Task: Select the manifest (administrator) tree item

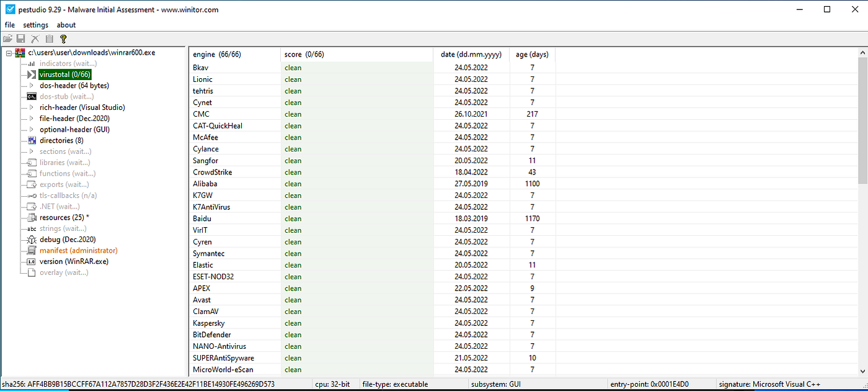Action: 79,251
